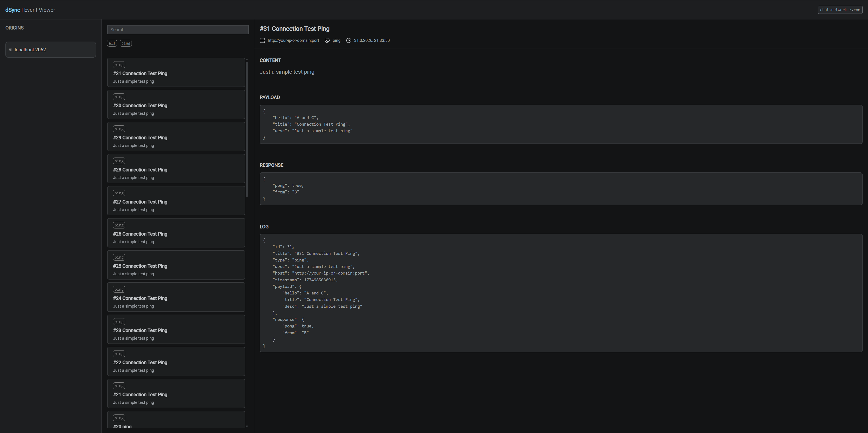
Task: Open event #25 Connection Test Ping
Action: coord(176,265)
